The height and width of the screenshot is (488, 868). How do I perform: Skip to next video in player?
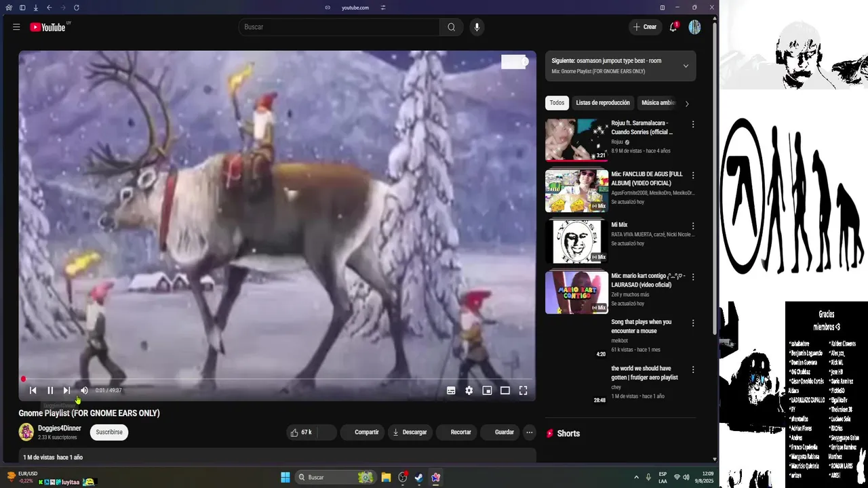tap(66, 390)
